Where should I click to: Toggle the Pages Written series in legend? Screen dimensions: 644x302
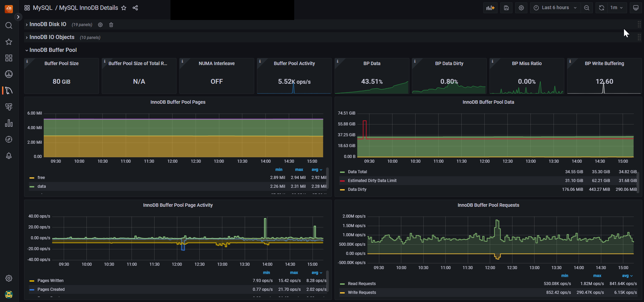pyautogui.click(x=51, y=281)
